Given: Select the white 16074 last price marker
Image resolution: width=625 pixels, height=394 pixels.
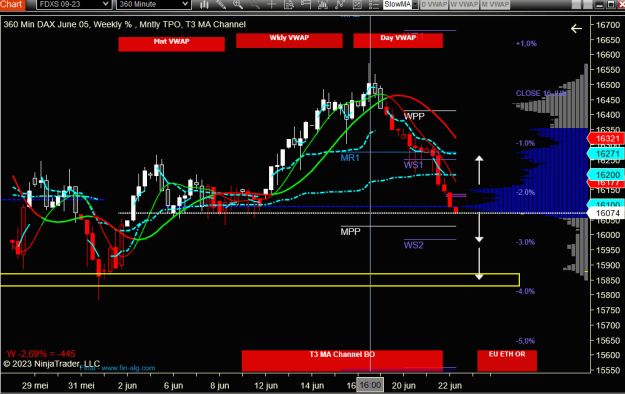Looking at the screenshot, I should tap(606, 213).
